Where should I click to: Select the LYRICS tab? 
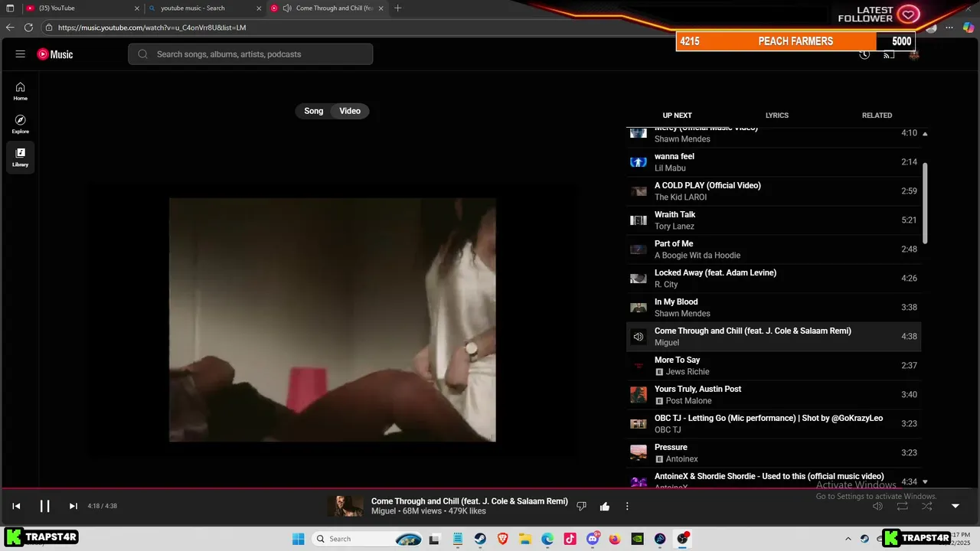[777, 116]
